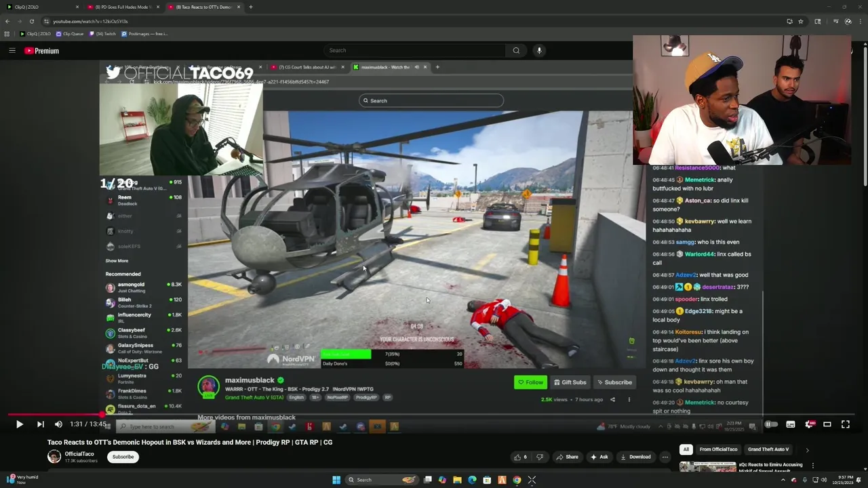Share the video
868x488 pixels.
(568, 457)
